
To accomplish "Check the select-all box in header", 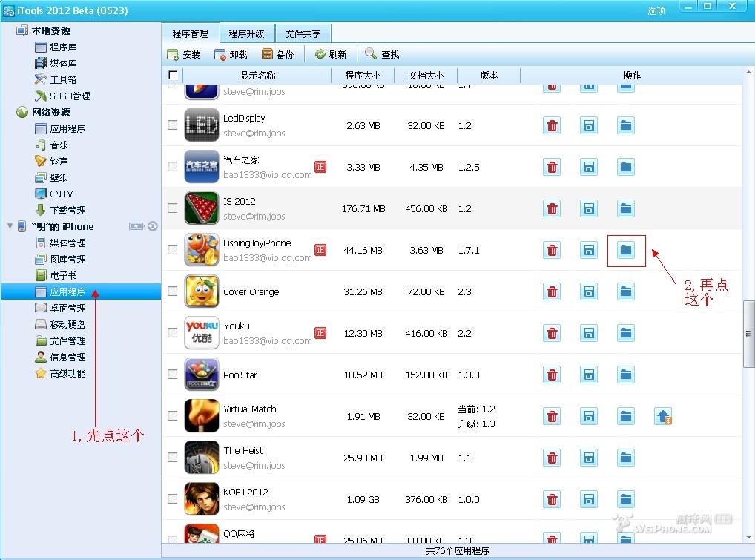I will tap(173, 75).
